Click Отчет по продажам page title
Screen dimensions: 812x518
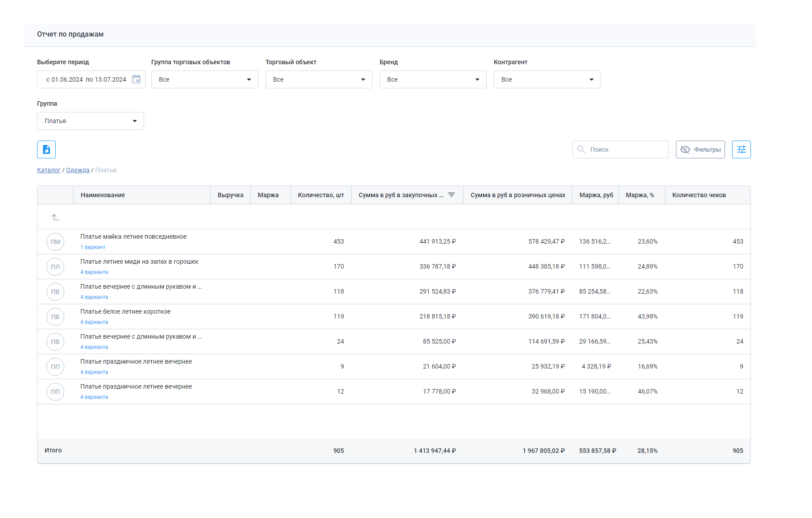click(70, 34)
